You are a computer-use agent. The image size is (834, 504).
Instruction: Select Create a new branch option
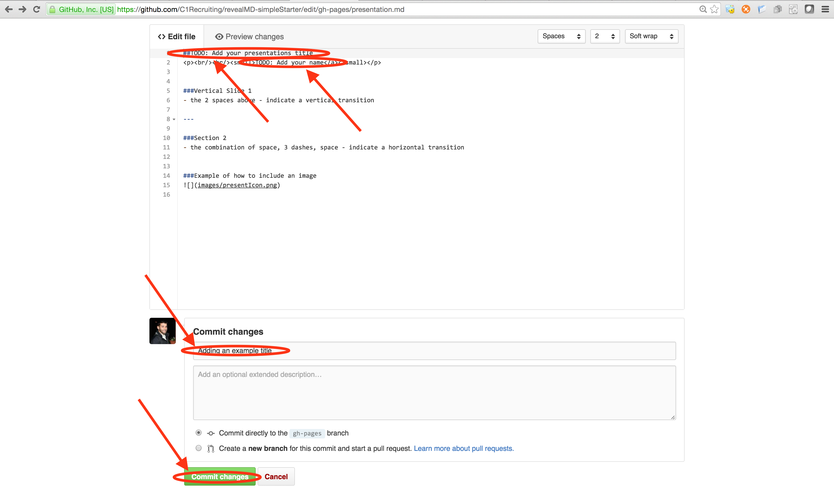click(199, 448)
